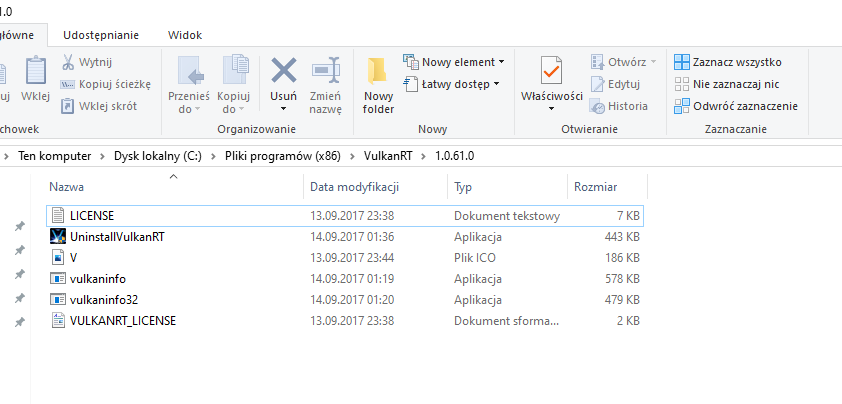Click the Zmień nazwę rename icon
The width and height of the screenshot is (842, 404).
(325, 70)
